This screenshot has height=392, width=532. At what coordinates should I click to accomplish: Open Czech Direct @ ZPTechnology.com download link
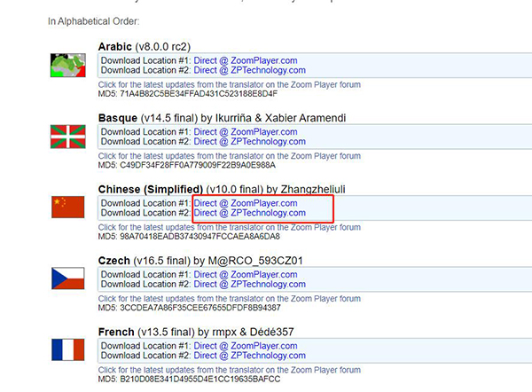[x=249, y=284]
